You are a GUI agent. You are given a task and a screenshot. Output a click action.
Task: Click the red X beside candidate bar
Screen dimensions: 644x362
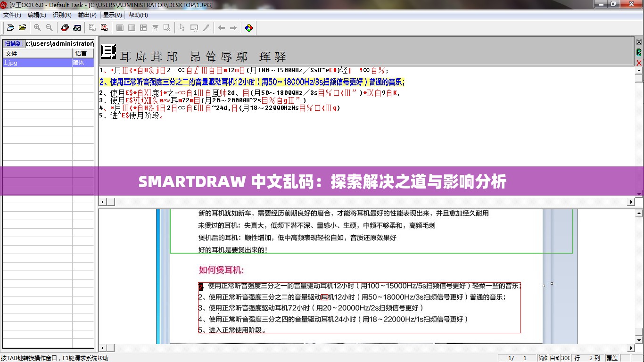[x=639, y=63]
